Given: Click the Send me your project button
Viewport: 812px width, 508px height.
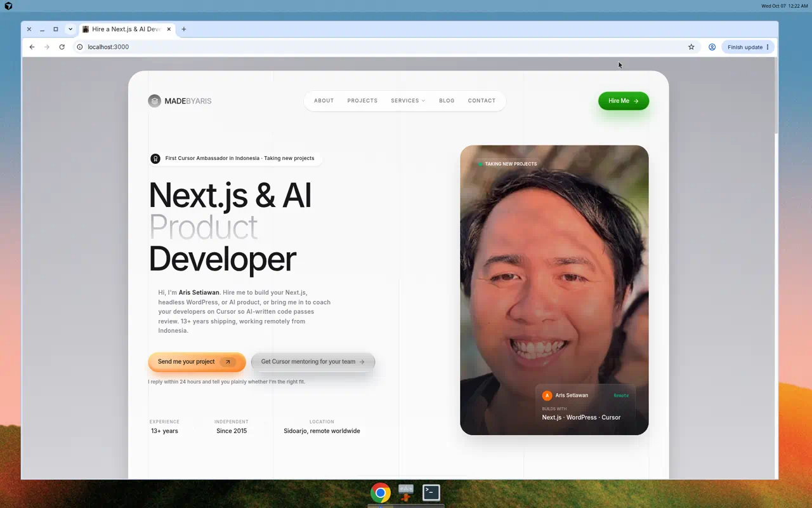Looking at the screenshot, I should click(x=197, y=362).
